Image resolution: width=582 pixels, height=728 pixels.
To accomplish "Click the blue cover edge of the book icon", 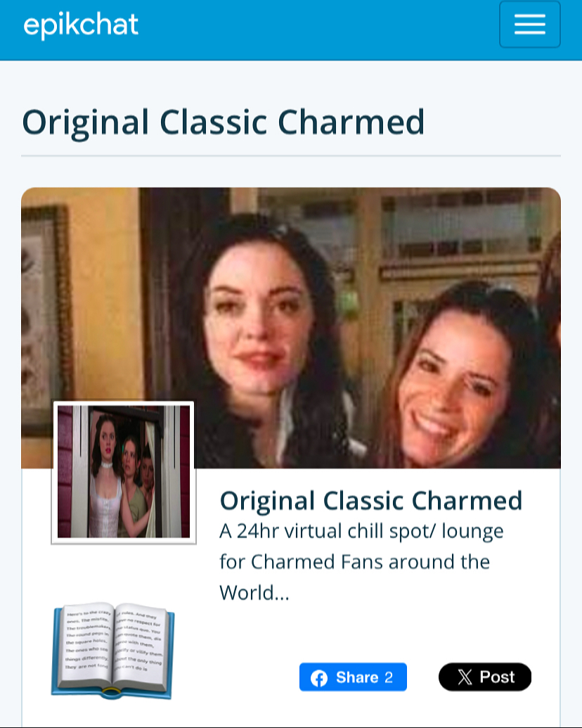I will [x=111, y=691].
